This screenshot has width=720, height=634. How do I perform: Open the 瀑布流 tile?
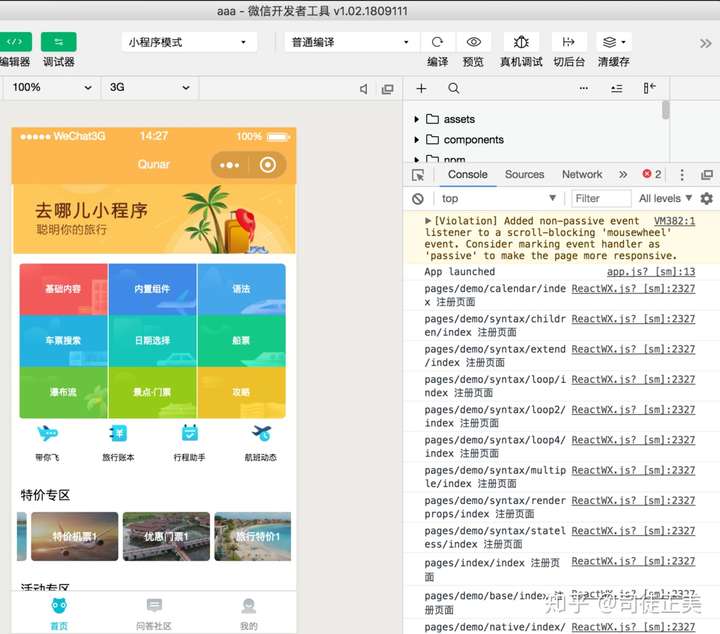click(63, 392)
